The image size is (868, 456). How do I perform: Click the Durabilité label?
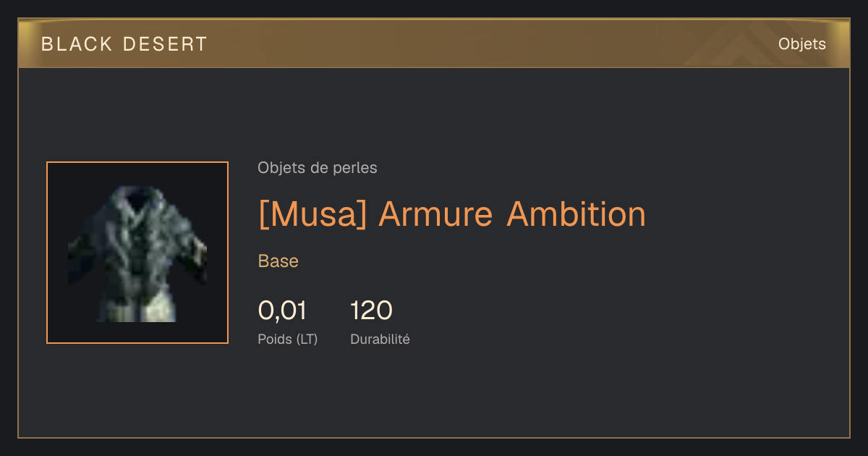(x=380, y=339)
